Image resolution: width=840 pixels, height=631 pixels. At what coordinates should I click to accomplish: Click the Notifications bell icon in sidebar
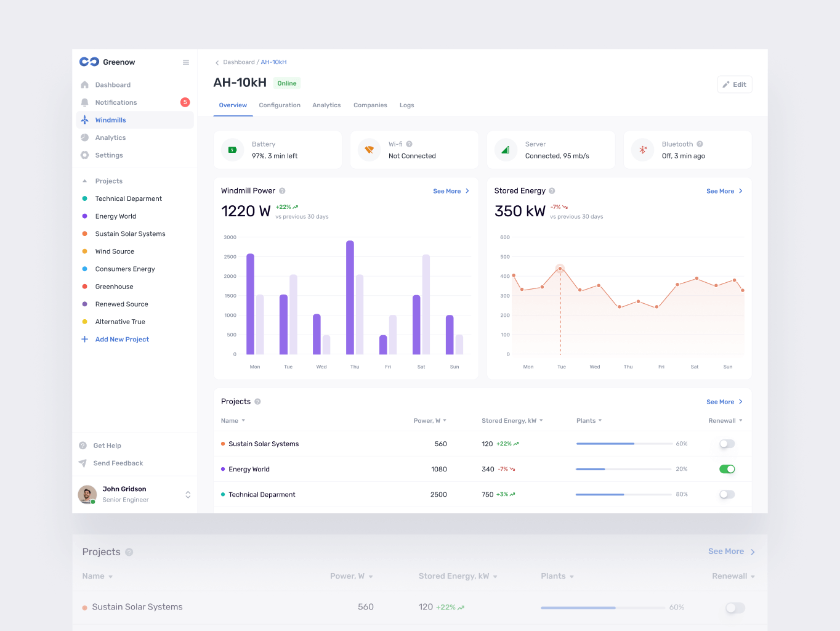[x=85, y=102]
